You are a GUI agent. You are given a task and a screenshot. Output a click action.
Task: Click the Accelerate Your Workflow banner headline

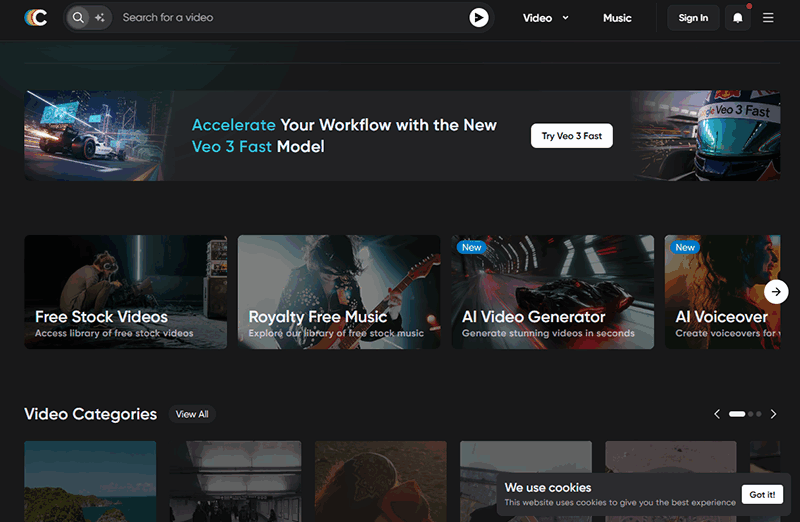click(344, 136)
